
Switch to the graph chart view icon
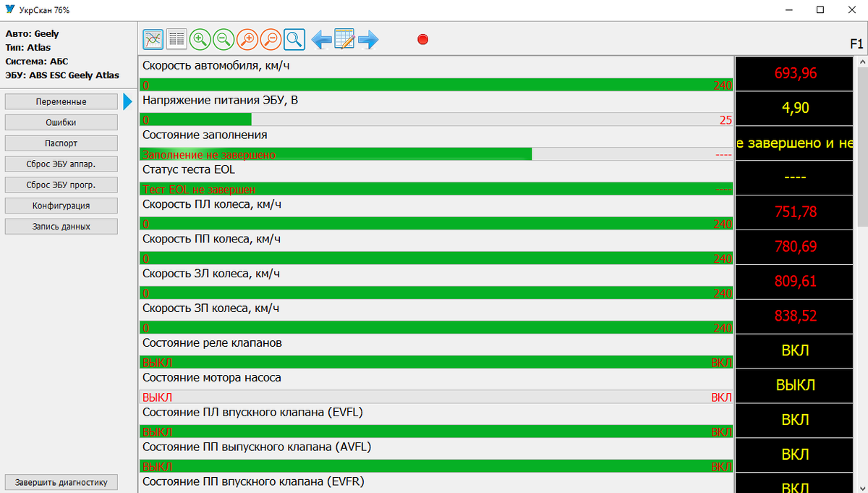pos(153,39)
